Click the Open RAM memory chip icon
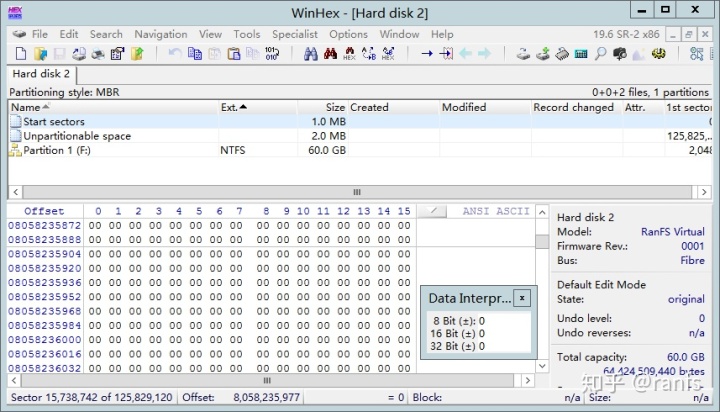This screenshot has height=412, width=720. (562, 54)
